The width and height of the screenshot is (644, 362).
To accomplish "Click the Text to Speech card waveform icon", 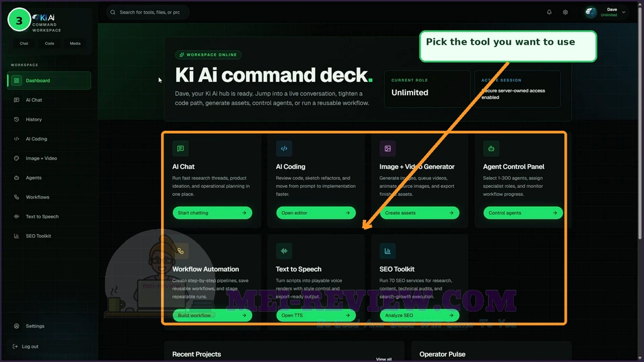I will click(x=284, y=251).
